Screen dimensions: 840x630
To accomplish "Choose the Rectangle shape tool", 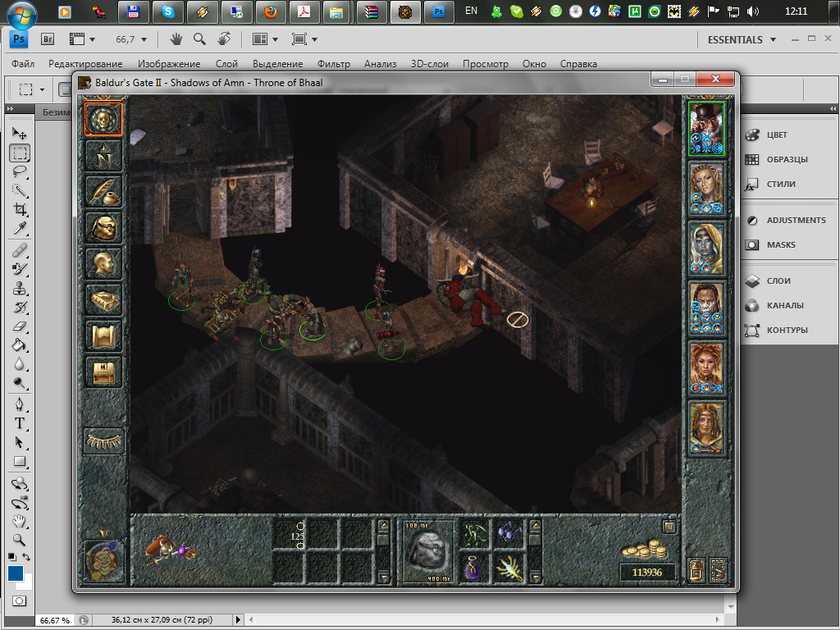I will pos(20,461).
